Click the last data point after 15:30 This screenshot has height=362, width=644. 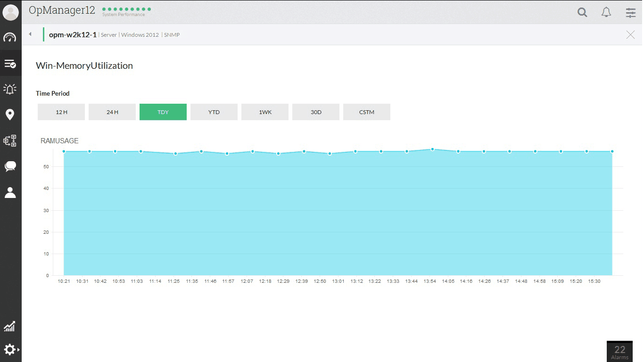612,151
